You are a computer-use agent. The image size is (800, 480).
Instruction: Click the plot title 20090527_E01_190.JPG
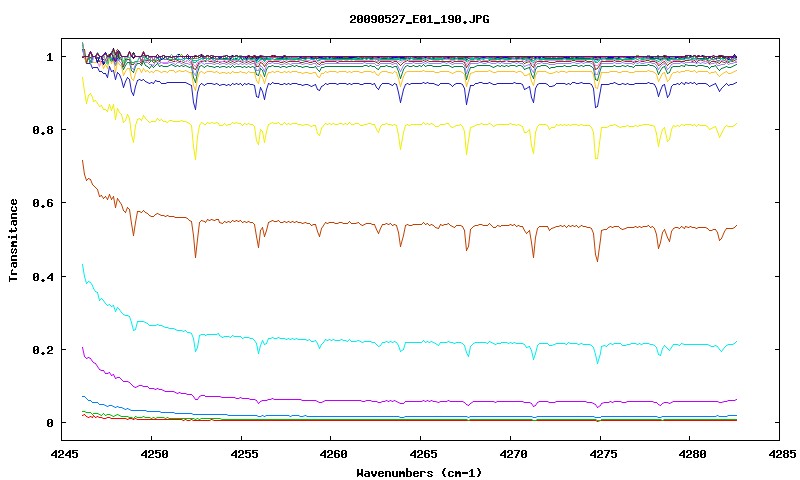tap(419, 19)
